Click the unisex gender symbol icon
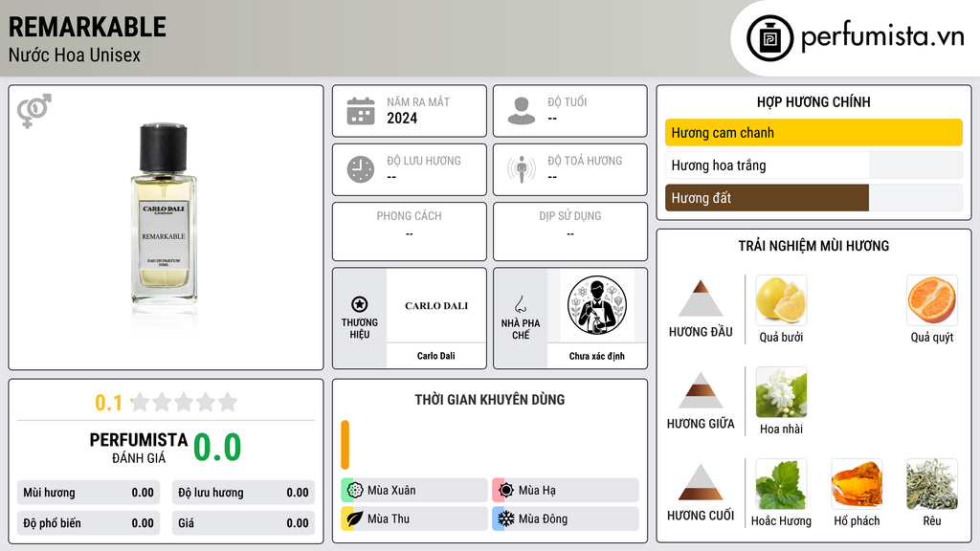980x551 pixels. click(34, 111)
